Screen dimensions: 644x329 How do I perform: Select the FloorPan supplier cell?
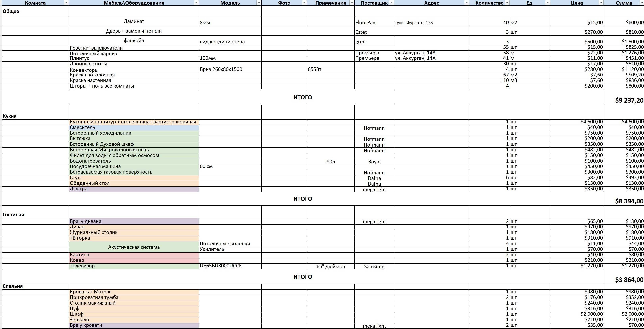pyautogui.click(x=374, y=21)
